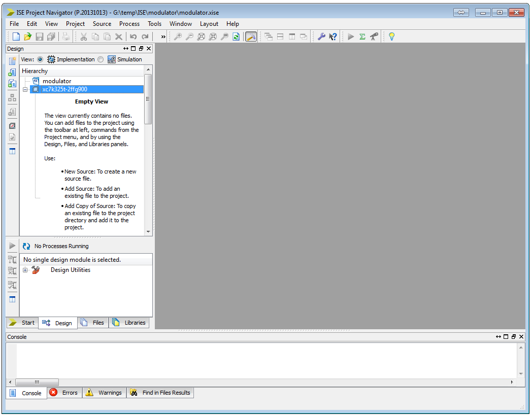The height and width of the screenshot is (416, 532).
Task: Open the Source menu
Action: [x=102, y=24]
